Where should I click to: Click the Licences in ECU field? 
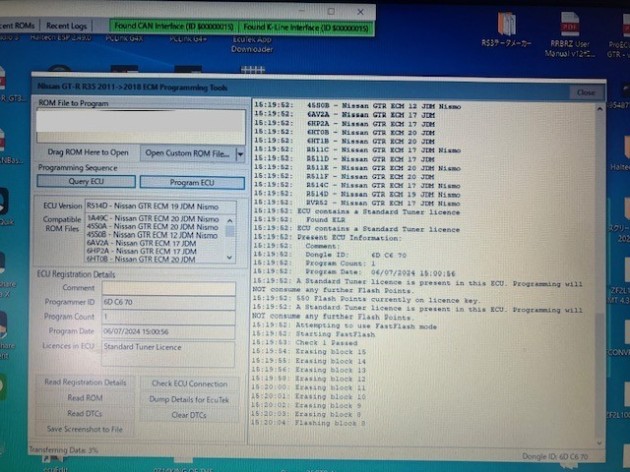[x=168, y=353]
